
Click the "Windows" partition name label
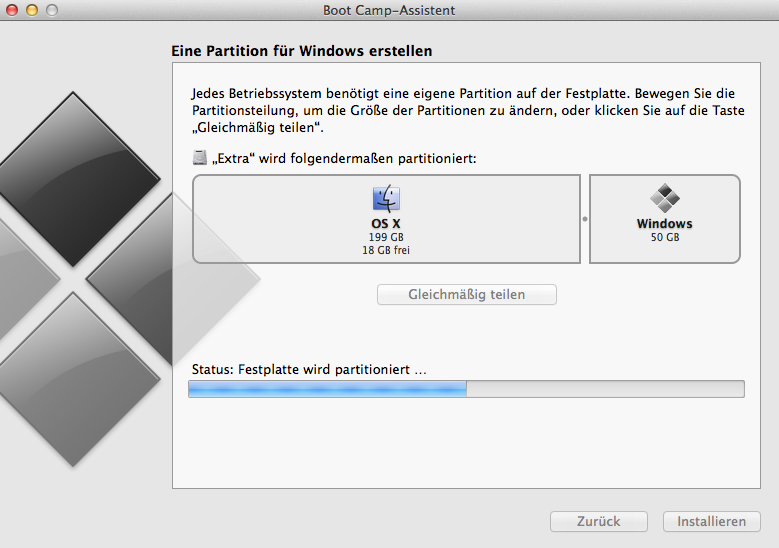point(665,224)
